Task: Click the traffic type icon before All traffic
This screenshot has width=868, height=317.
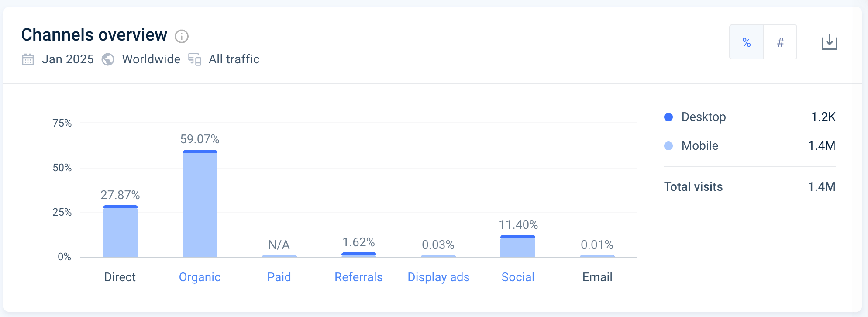Action: pyautogui.click(x=195, y=59)
